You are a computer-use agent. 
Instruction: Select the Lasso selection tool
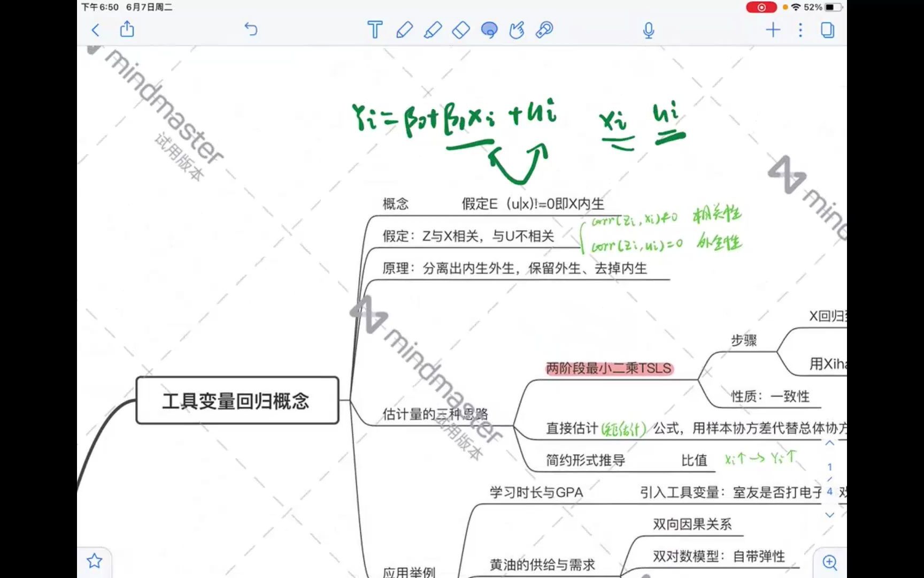pyautogui.click(x=489, y=29)
